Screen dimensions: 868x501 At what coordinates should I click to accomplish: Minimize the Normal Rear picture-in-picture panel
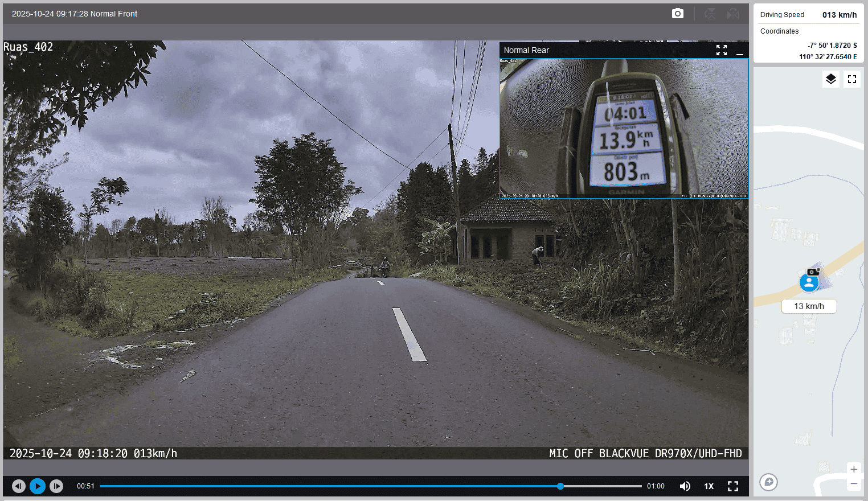(740, 51)
